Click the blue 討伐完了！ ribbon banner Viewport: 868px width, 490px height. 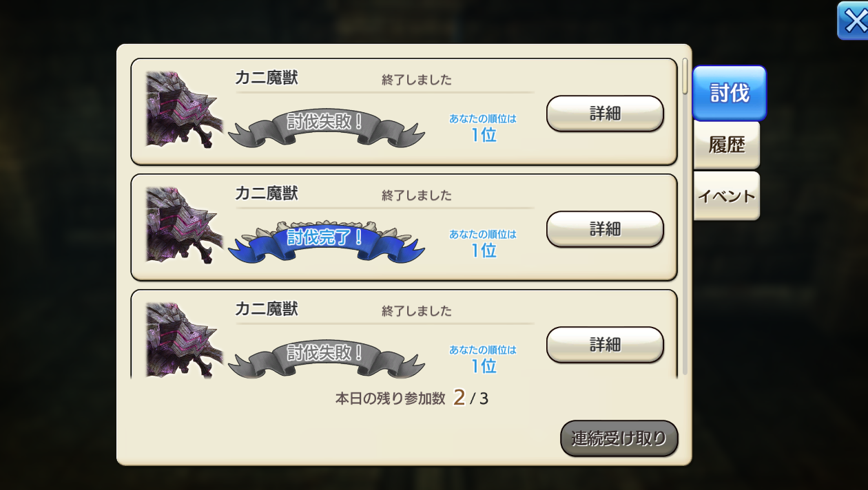(326, 240)
